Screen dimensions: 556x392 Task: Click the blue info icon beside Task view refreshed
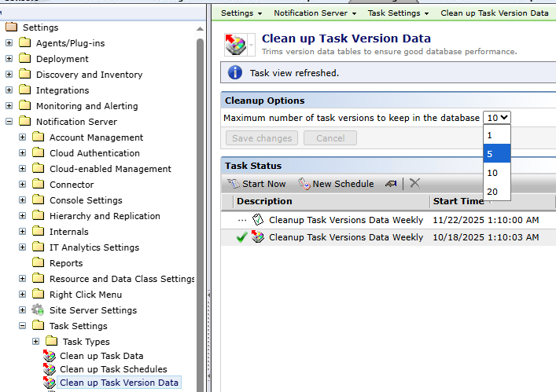[x=234, y=73]
